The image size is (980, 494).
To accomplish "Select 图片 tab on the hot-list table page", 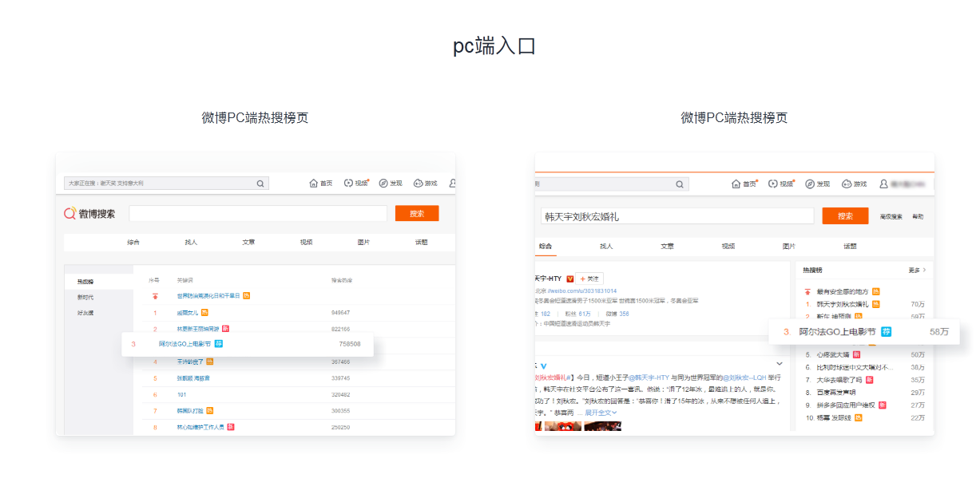I will point(363,242).
